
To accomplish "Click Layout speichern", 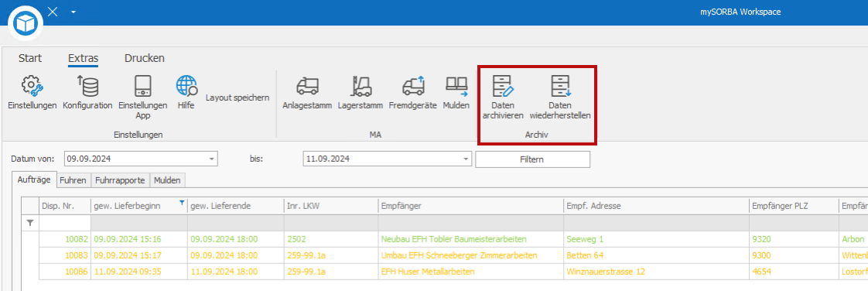I will (x=238, y=98).
